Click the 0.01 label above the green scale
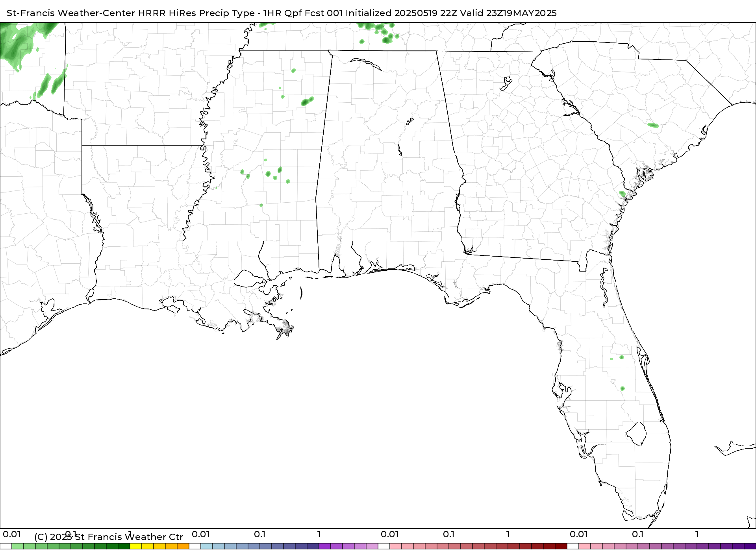 pyautogui.click(x=12, y=534)
